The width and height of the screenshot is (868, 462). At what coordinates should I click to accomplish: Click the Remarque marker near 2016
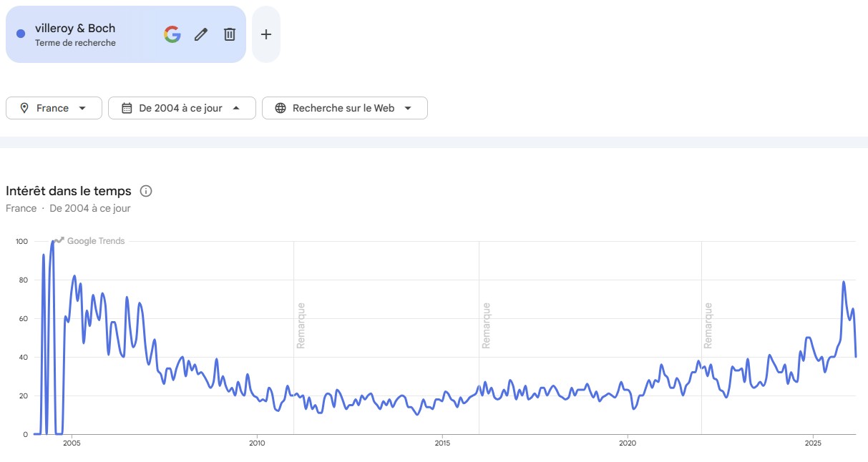[x=487, y=325]
